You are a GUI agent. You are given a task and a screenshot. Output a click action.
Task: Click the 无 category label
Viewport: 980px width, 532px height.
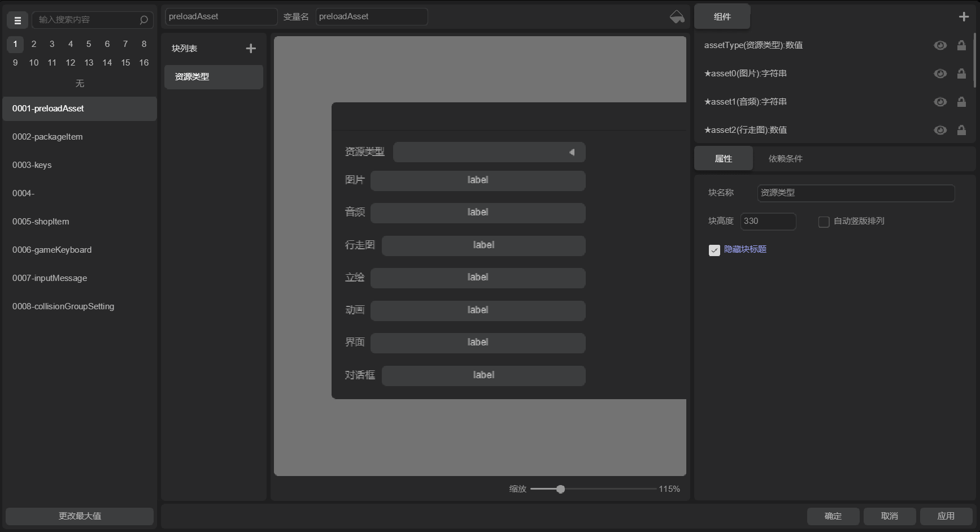click(x=80, y=84)
